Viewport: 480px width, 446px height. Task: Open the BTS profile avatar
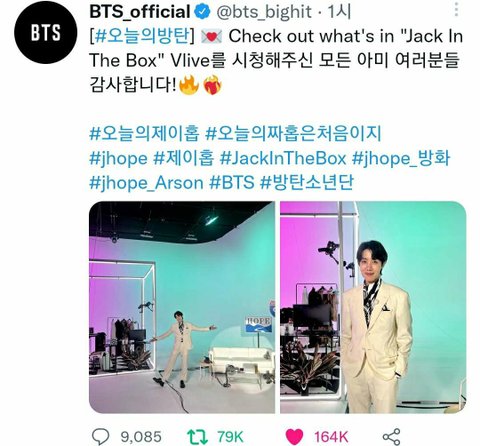point(46,32)
